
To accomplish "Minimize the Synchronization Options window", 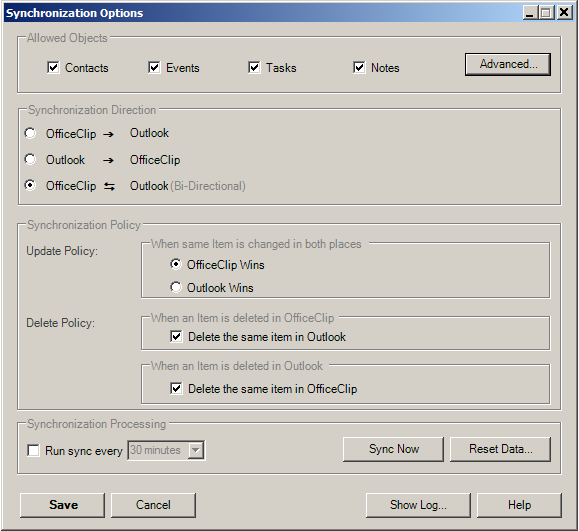I will click(530, 13).
